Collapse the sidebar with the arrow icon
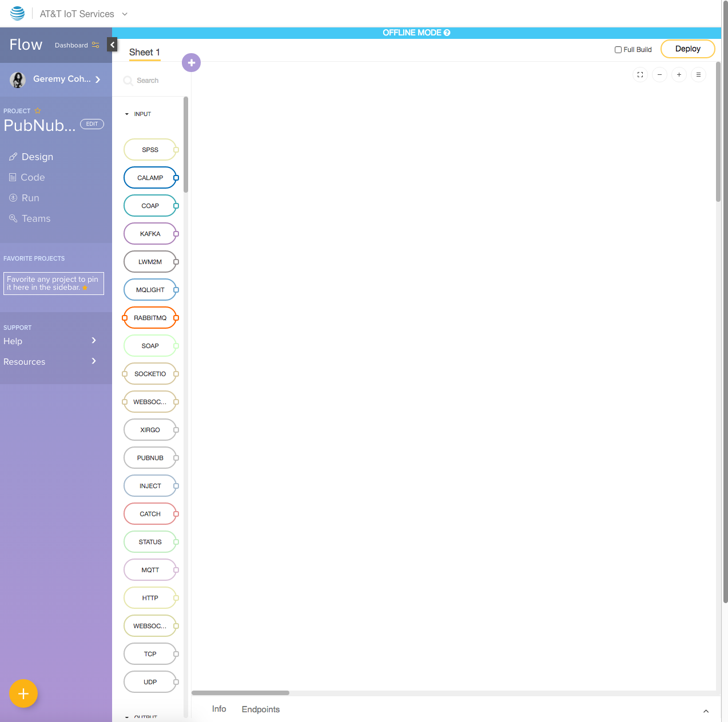This screenshot has width=728, height=722. click(113, 45)
